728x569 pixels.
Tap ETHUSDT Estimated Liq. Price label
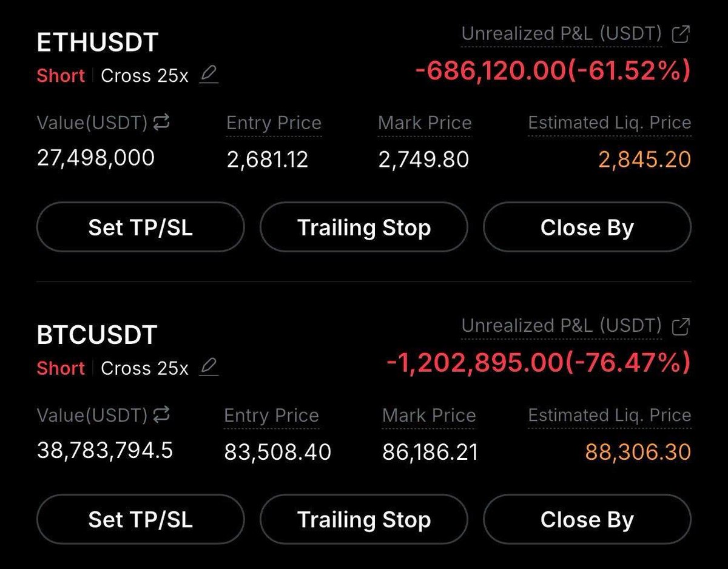(610, 123)
